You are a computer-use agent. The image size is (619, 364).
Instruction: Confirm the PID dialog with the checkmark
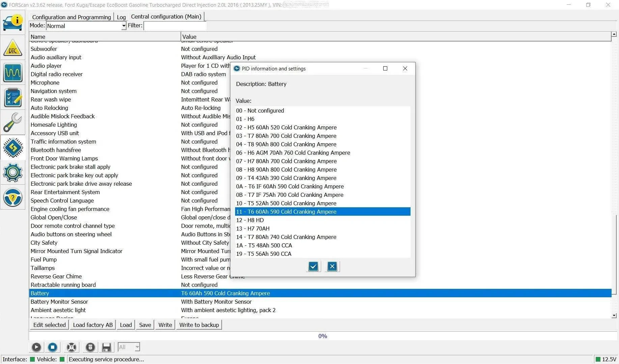pos(313,267)
